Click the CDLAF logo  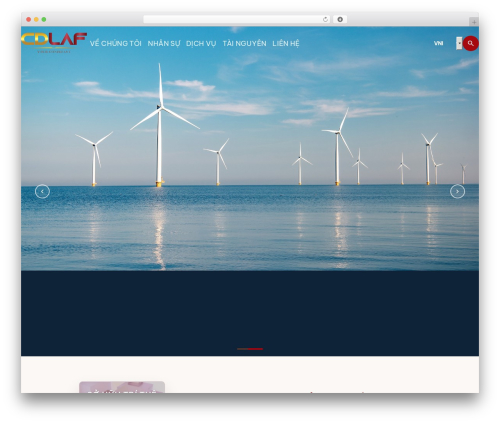[54, 42]
